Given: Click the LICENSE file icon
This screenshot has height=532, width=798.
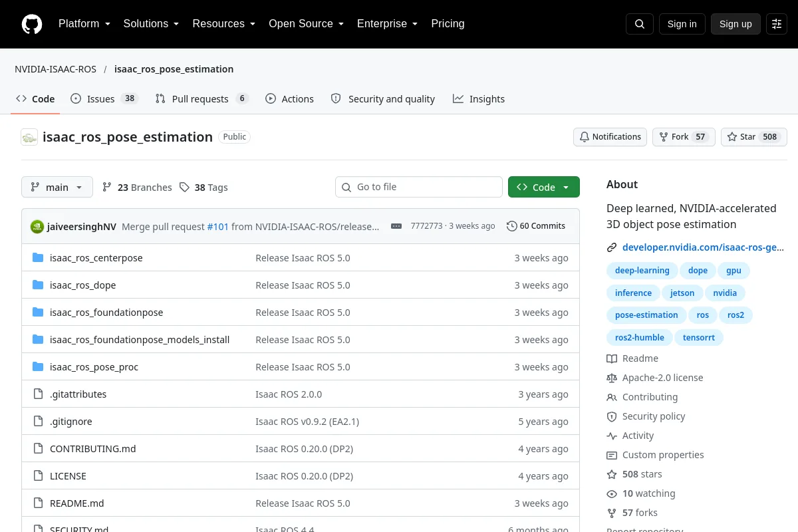Looking at the screenshot, I should coord(38,475).
